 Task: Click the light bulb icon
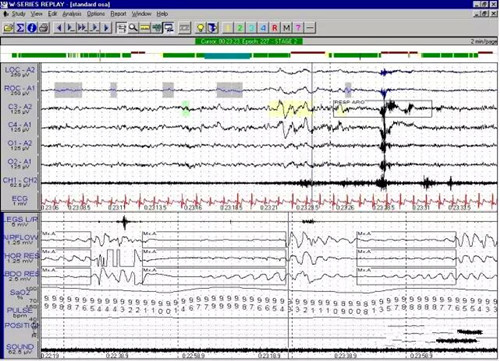point(200,28)
